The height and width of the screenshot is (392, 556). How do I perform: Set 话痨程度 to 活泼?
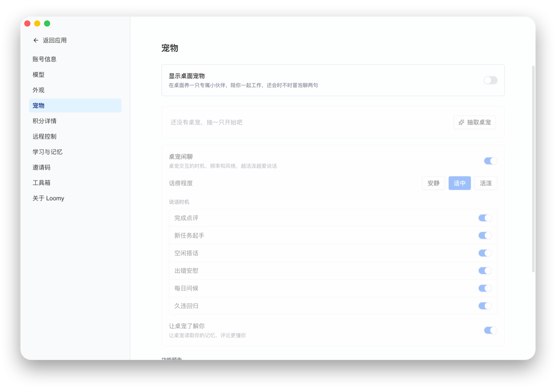point(486,183)
